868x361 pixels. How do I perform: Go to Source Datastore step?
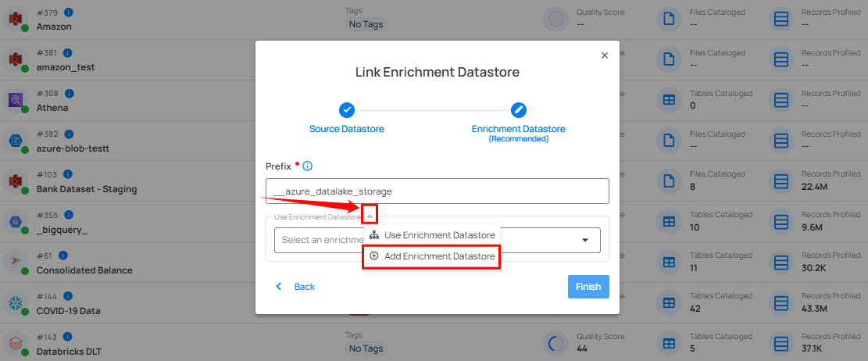click(347, 117)
